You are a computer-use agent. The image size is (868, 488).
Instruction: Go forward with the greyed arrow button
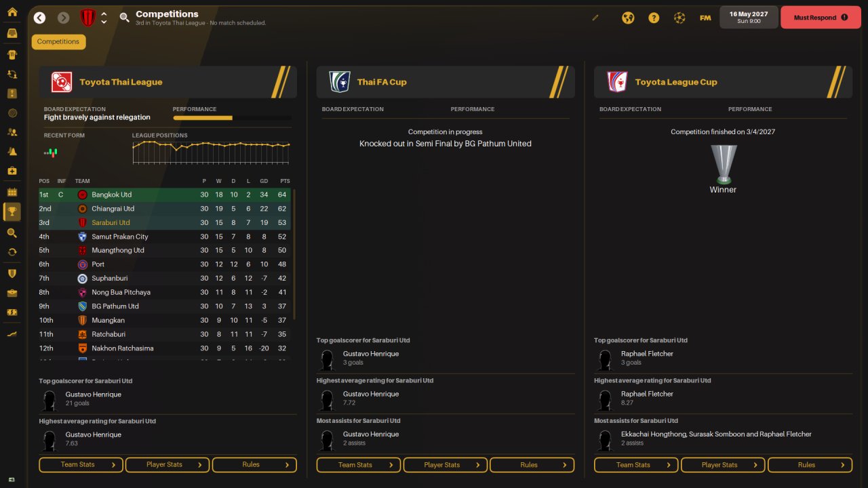pyautogui.click(x=64, y=18)
